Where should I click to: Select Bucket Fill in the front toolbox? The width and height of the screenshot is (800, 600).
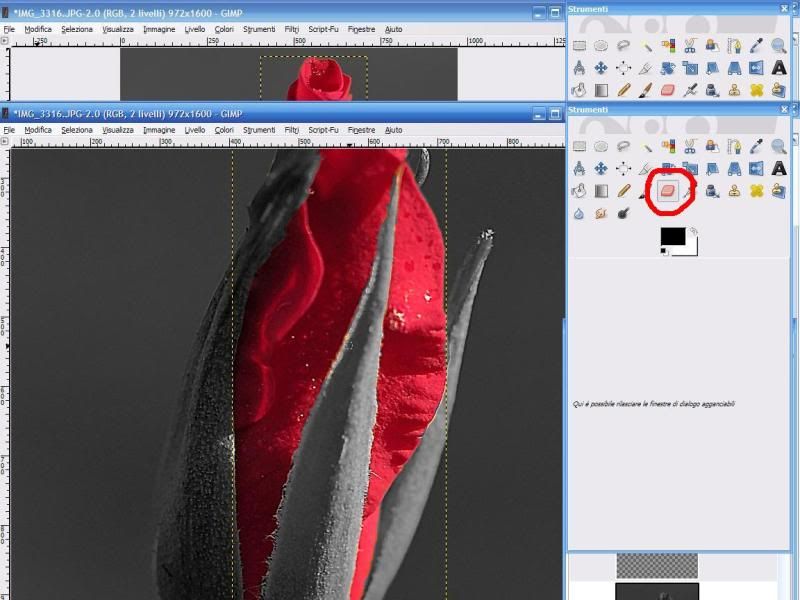(x=579, y=191)
